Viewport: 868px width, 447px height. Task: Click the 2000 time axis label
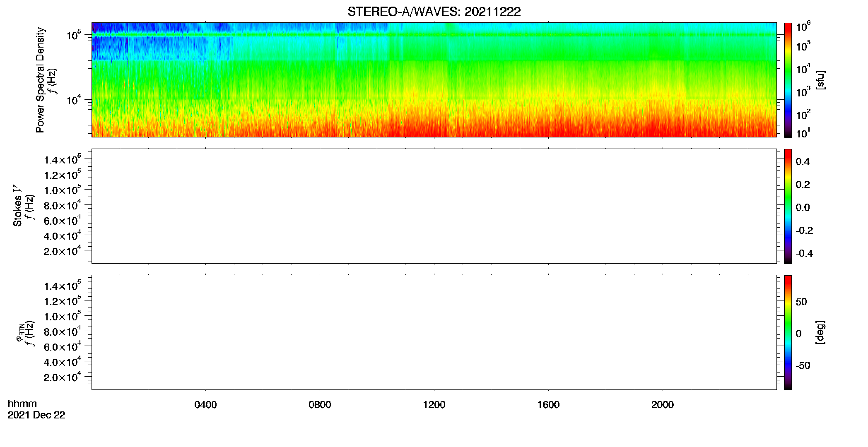click(663, 405)
